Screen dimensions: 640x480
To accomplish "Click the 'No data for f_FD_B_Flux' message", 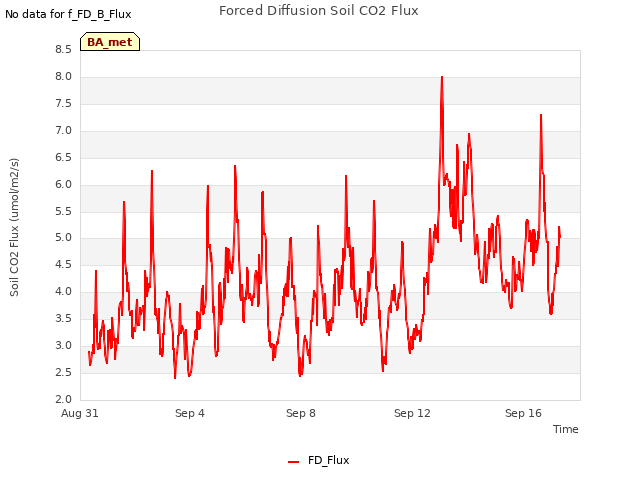I will click(68, 14).
